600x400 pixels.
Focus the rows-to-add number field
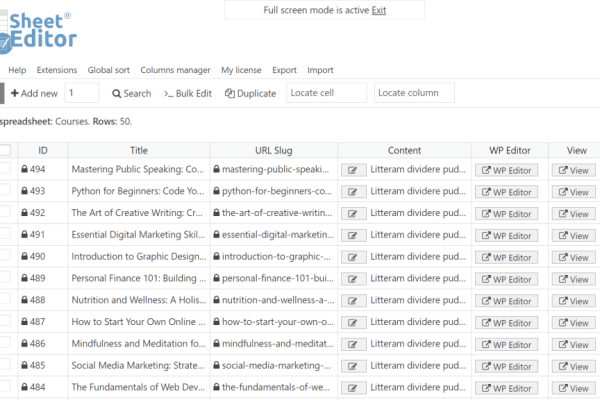82,93
